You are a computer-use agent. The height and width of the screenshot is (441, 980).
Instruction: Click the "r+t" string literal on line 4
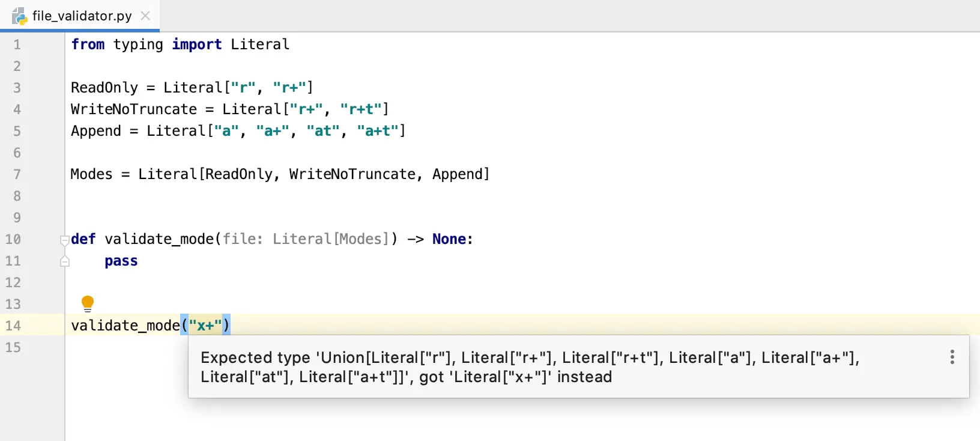360,109
